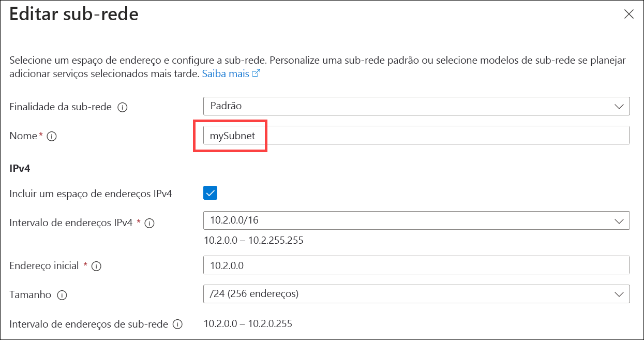Image resolution: width=644 pixels, height=340 pixels.
Task: Open the Saiba mais link
Action: coord(226,73)
